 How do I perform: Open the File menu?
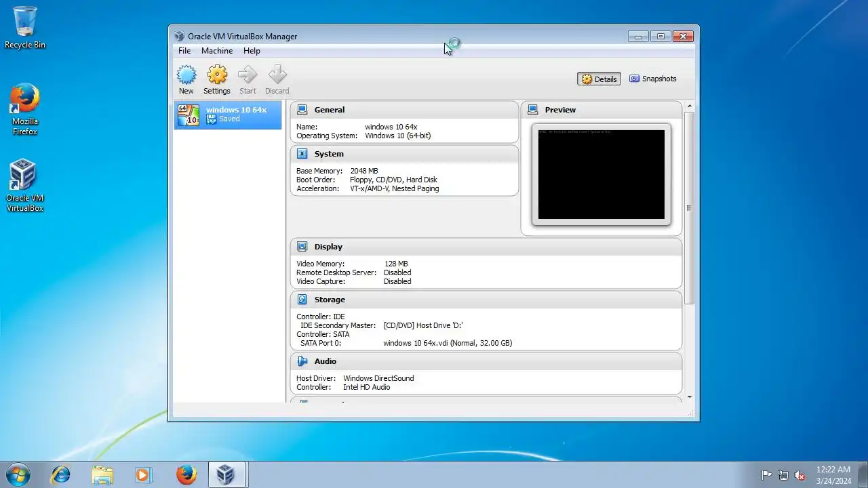click(x=184, y=51)
